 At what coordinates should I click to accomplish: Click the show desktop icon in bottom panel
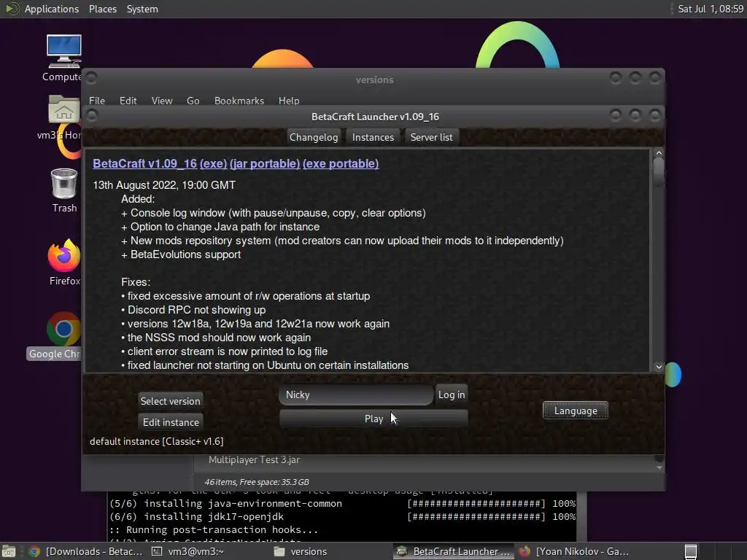(9, 551)
